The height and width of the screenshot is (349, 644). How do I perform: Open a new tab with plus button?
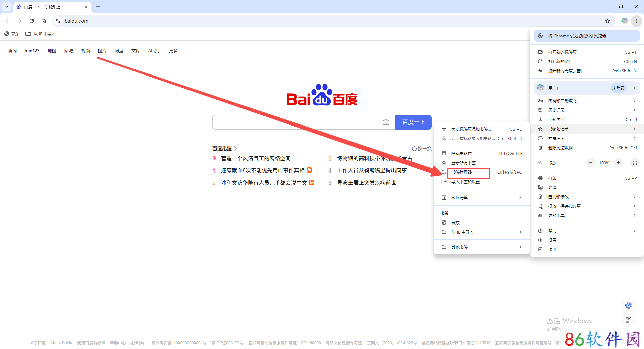pos(98,7)
